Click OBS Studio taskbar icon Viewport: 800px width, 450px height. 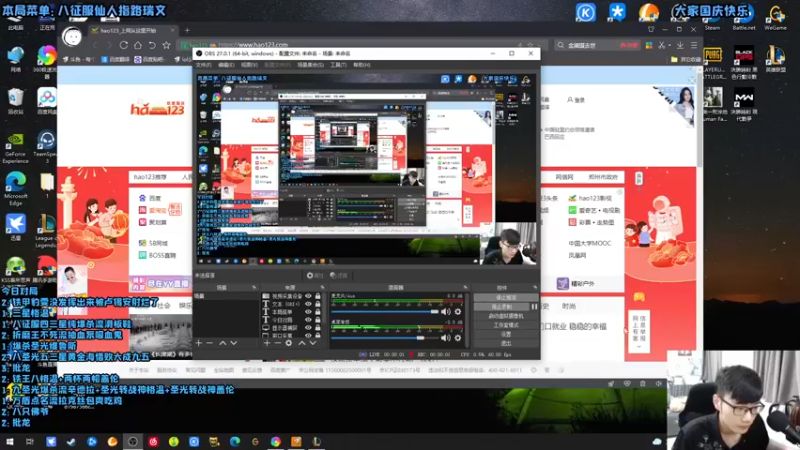[x=133, y=441]
